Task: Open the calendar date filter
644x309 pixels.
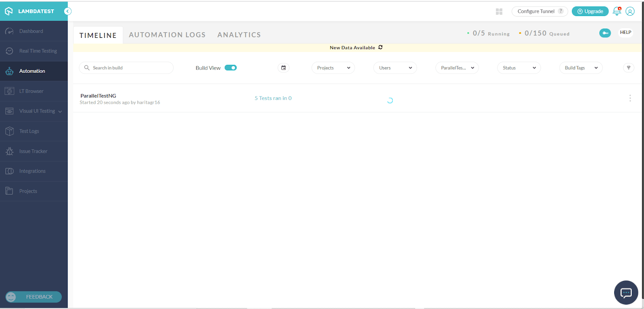Action: 283,68
